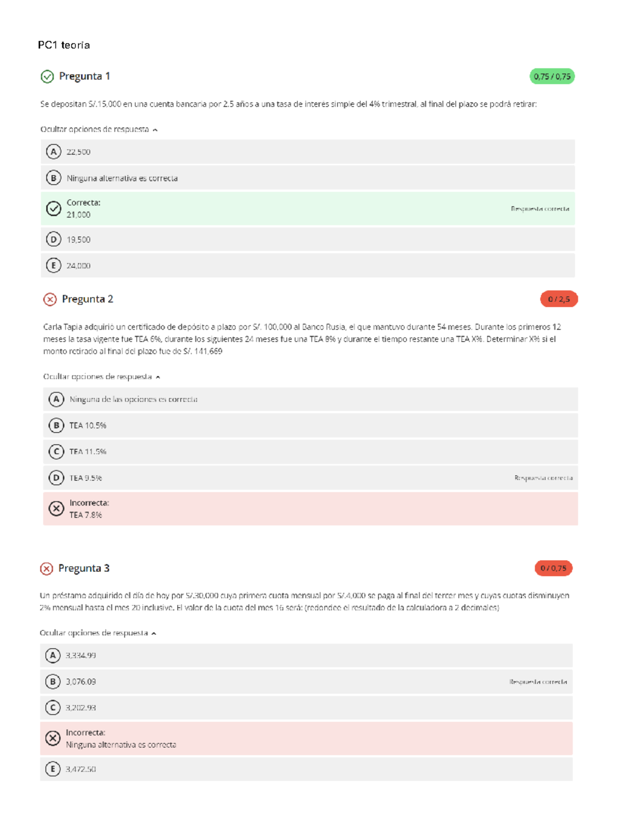The width and height of the screenshot is (644, 834).
Task: Collapse answer options under Pregunta 2
Action: (101, 377)
